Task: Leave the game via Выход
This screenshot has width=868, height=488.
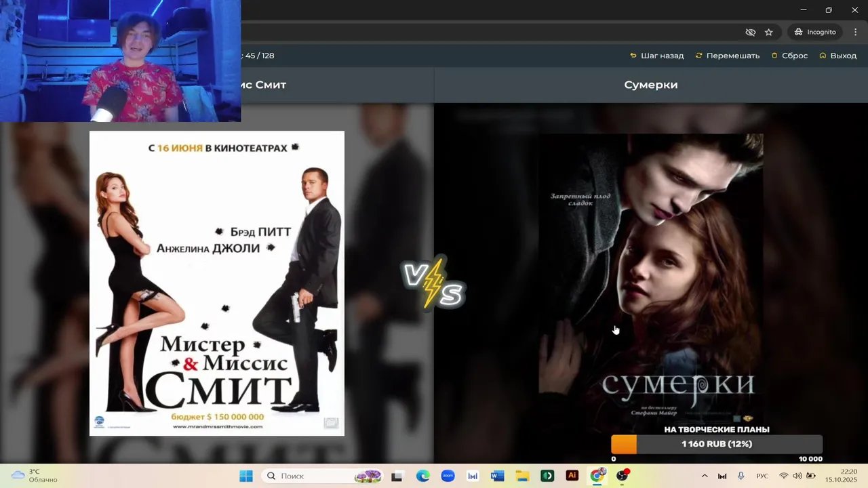Action: coord(838,56)
